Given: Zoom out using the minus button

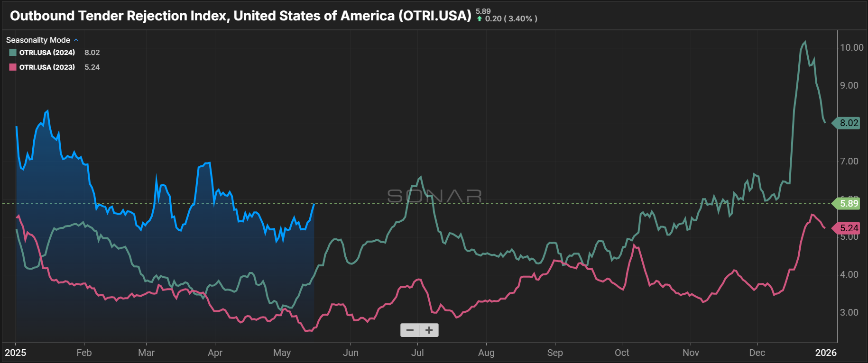Looking at the screenshot, I should pos(410,330).
